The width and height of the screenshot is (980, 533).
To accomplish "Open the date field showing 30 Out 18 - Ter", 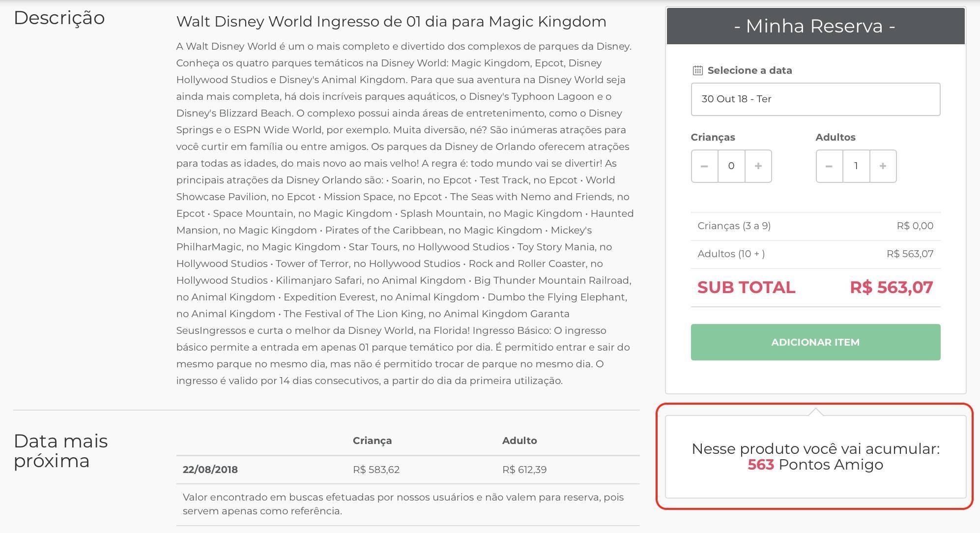I will [815, 99].
